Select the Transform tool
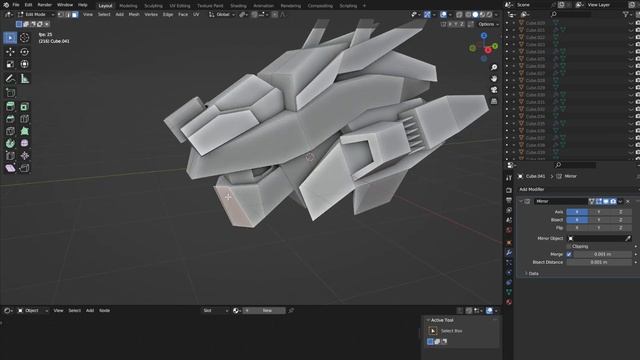Image resolution: width=640 pixels, height=360 pixels. (24, 64)
